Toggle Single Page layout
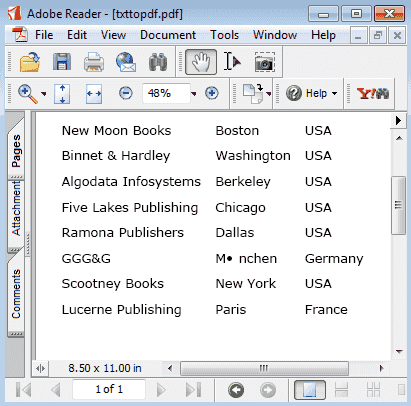The image size is (411, 406). [310, 390]
